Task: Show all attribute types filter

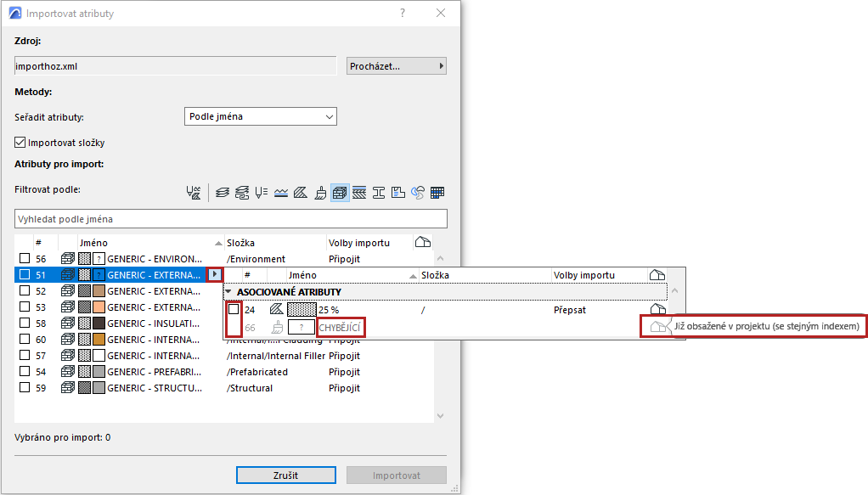Action: point(193,193)
